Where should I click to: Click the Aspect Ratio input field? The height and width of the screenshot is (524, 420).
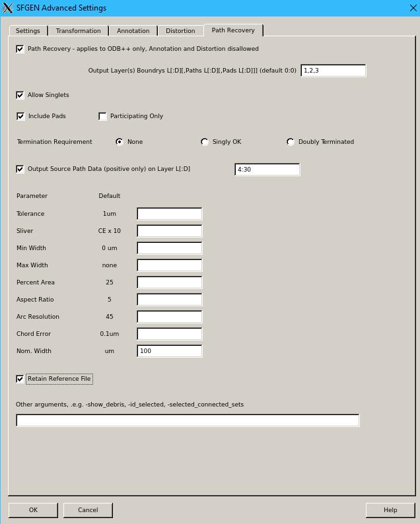[170, 300]
